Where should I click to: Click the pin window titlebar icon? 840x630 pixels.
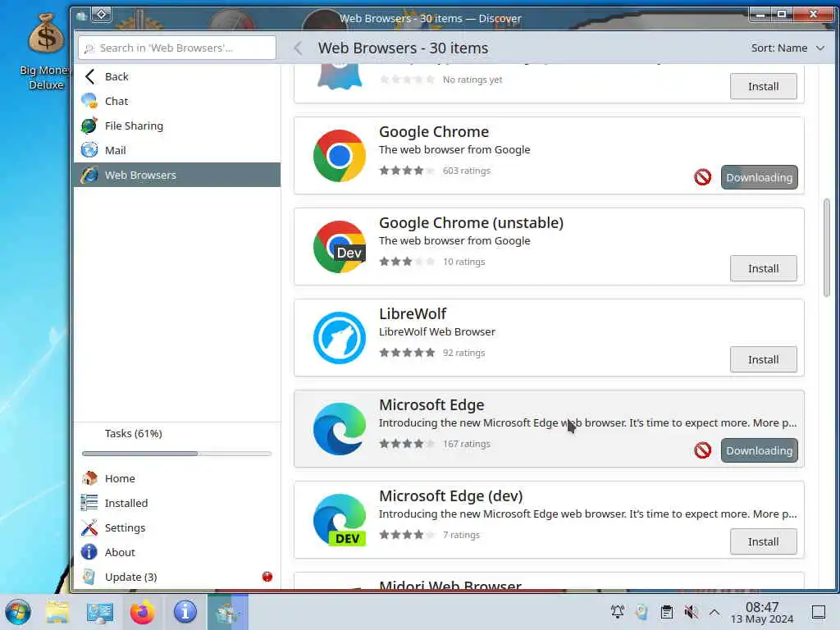(101, 15)
